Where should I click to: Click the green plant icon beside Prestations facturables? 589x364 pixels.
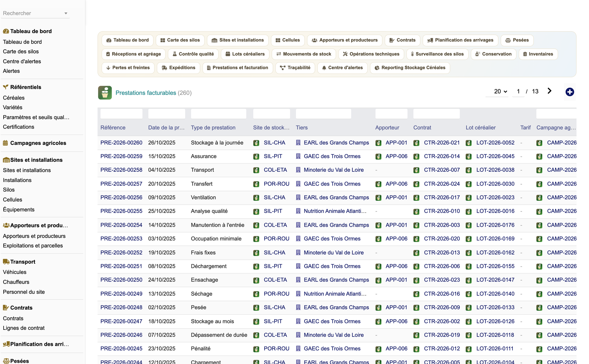point(105,93)
